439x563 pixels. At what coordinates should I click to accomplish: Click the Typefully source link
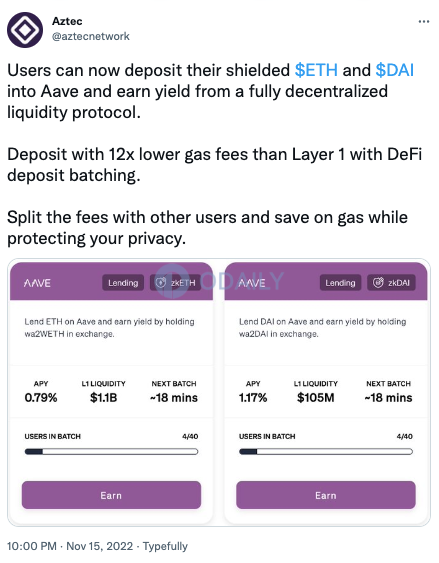165,546
